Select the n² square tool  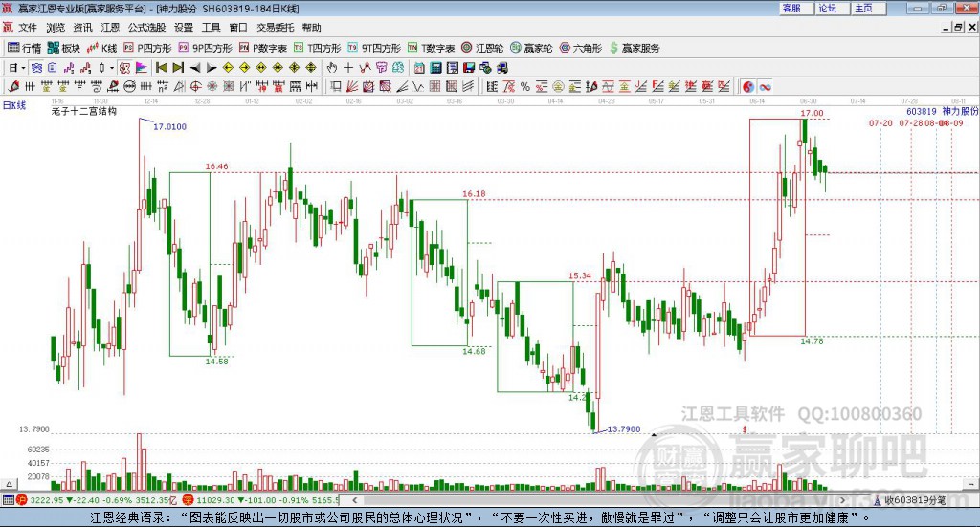[163, 86]
